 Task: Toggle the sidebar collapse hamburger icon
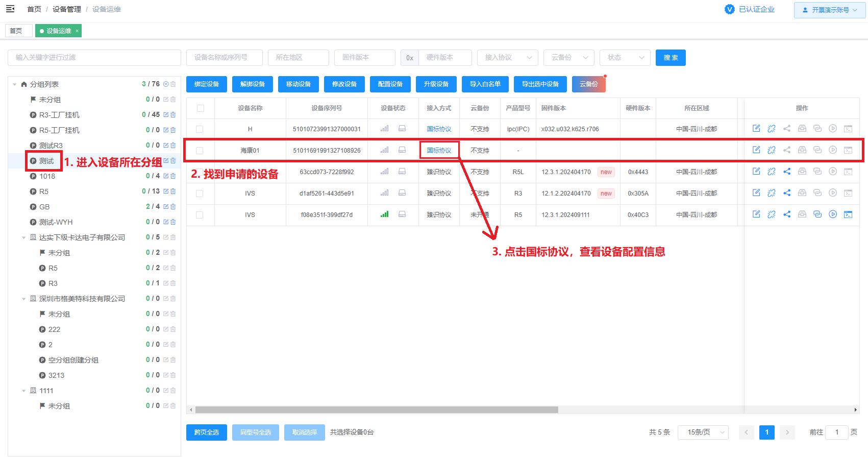pos(10,9)
